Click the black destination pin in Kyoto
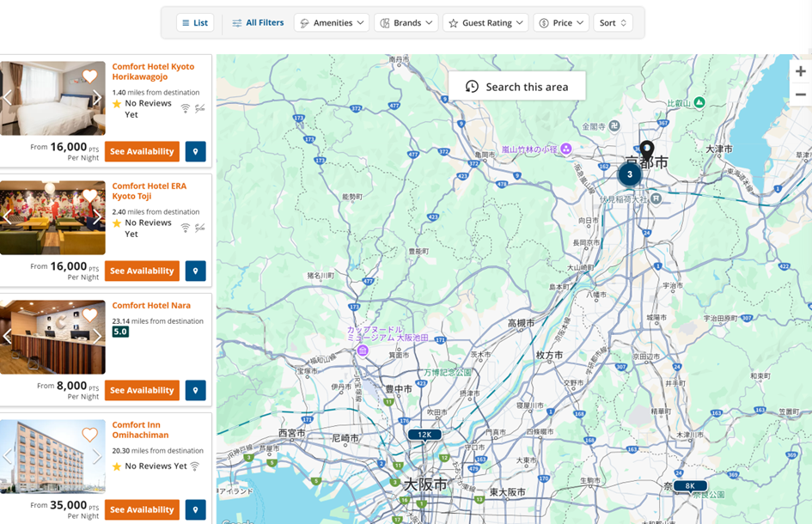The image size is (812, 524). [646, 149]
